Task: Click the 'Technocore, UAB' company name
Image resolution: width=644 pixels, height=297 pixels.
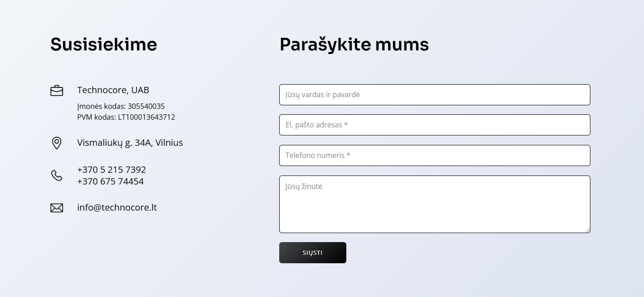Action: pos(113,90)
